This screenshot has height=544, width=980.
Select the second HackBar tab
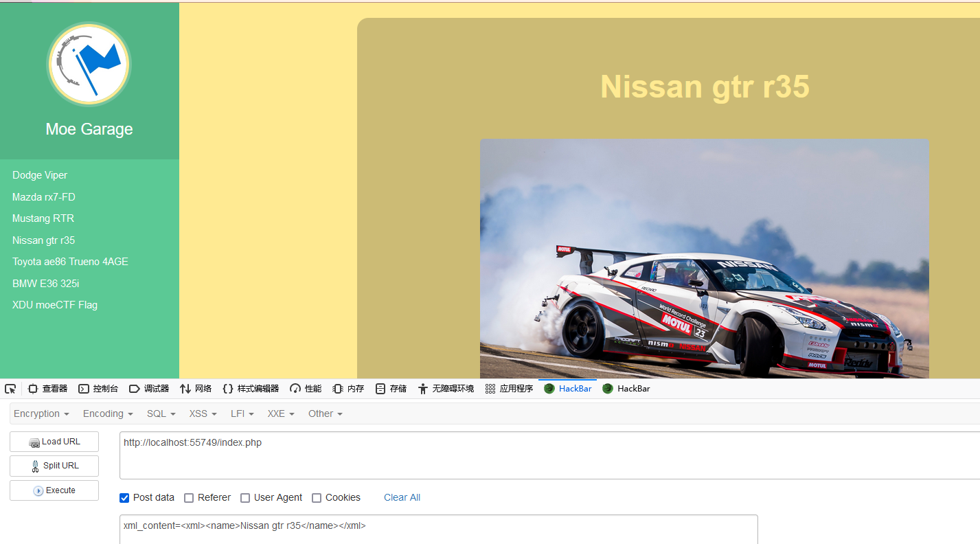pyautogui.click(x=626, y=389)
